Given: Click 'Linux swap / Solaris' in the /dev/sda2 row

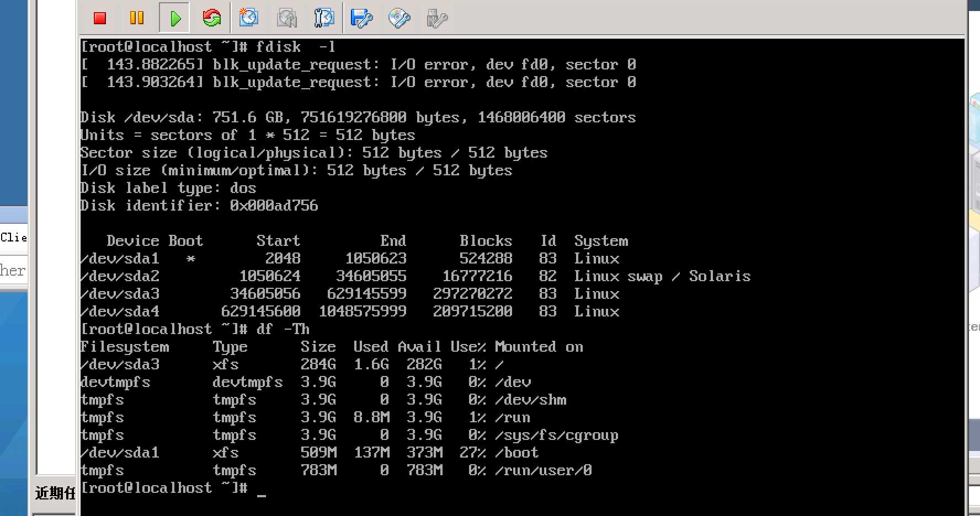Looking at the screenshot, I should (x=663, y=276).
